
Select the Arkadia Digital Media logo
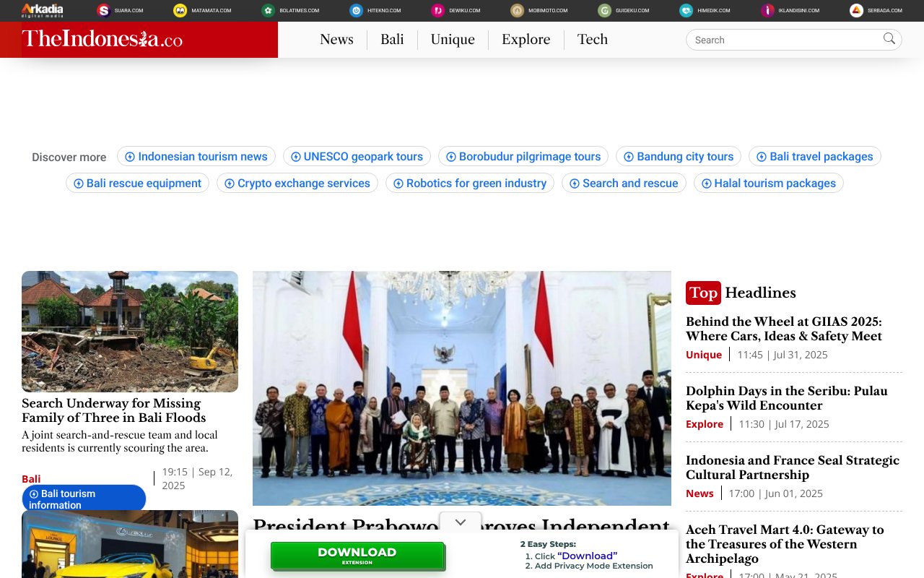[x=41, y=10]
